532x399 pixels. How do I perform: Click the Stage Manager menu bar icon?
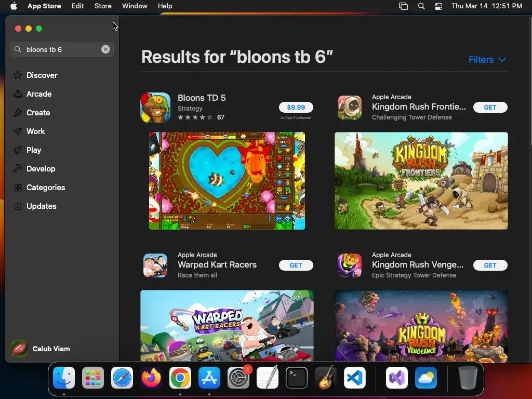pos(403,6)
